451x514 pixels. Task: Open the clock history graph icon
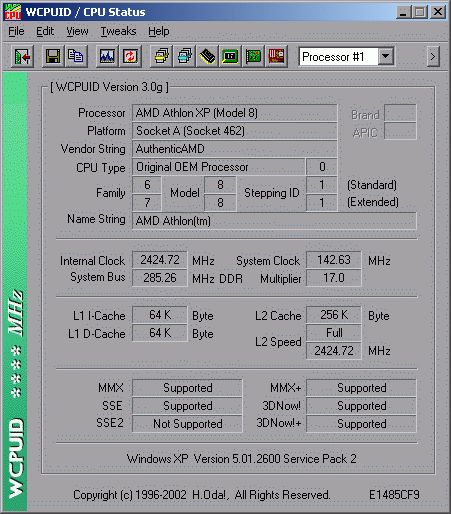pyautogui.click(x=107, y=57)
